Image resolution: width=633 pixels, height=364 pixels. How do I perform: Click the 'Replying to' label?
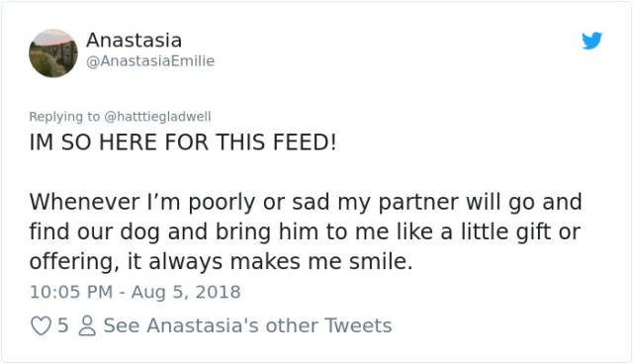click(x=64, y=117)
